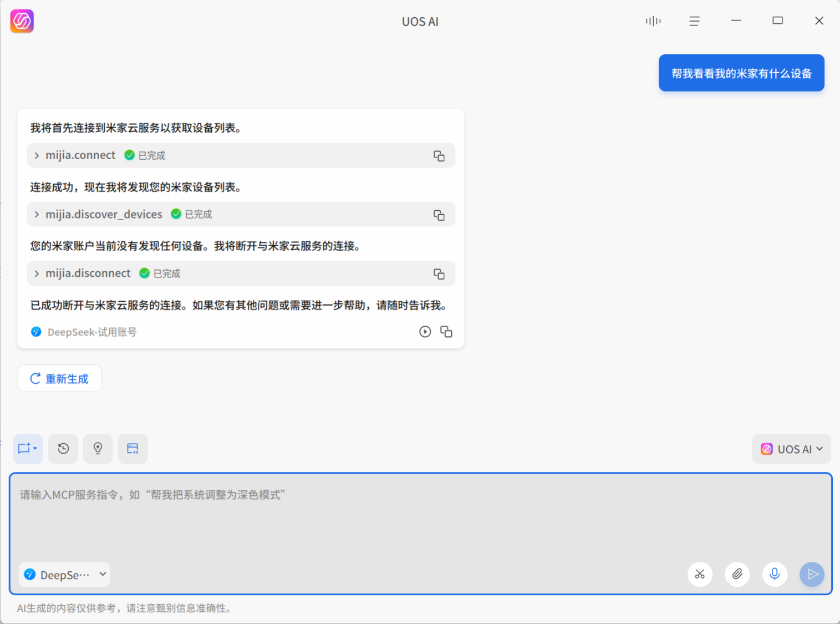Copy the mijia.disconnect tool result
The height and width of the screenshot is (624, 840).
pos(439,274)
